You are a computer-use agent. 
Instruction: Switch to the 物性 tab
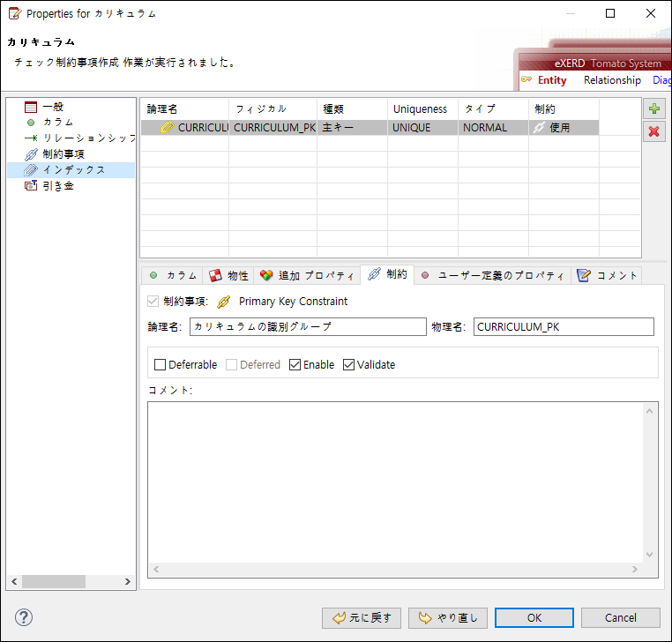pos(229,275)
